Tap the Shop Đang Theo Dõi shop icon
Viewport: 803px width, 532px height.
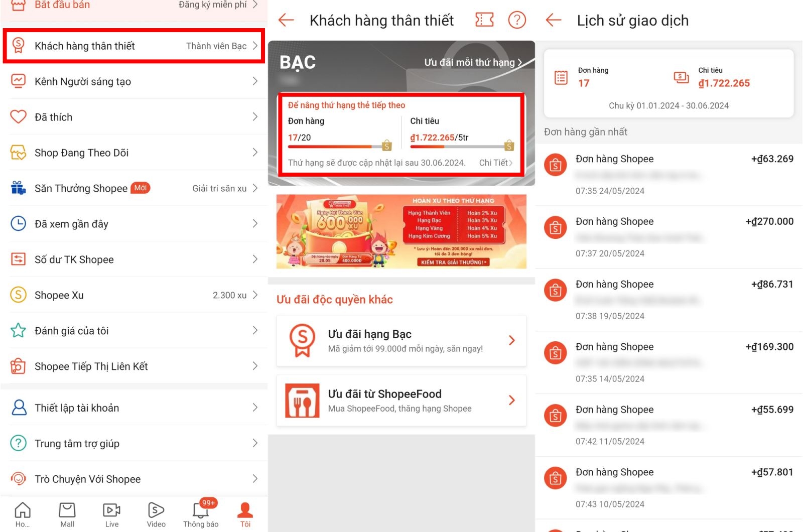tap(19, 153)
